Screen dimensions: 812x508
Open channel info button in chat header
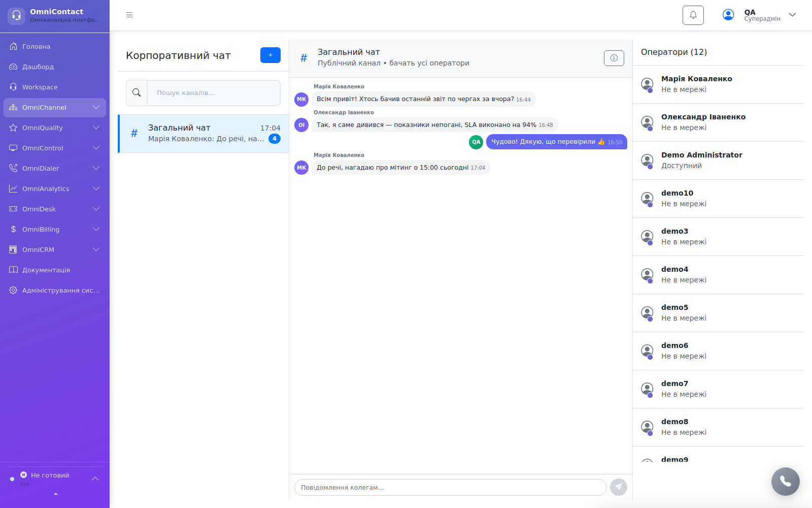(614, 58)
